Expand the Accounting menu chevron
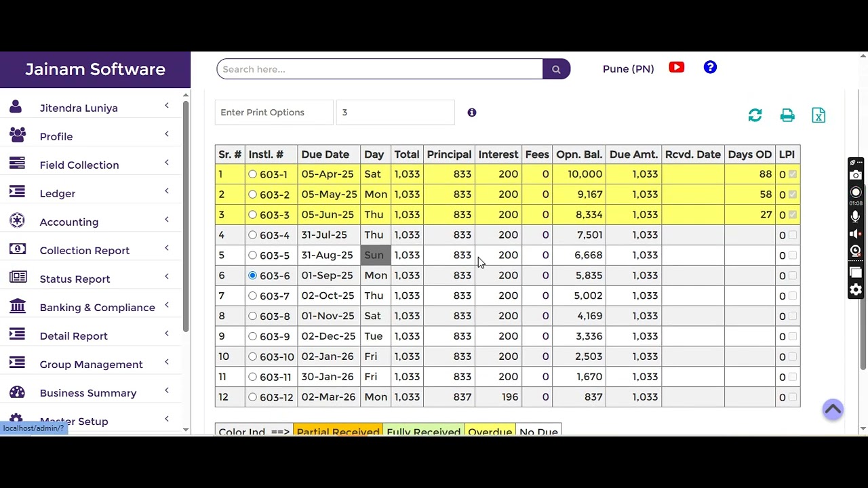The height and width of the screenshot is (488, 868). (x=166, y=220)
